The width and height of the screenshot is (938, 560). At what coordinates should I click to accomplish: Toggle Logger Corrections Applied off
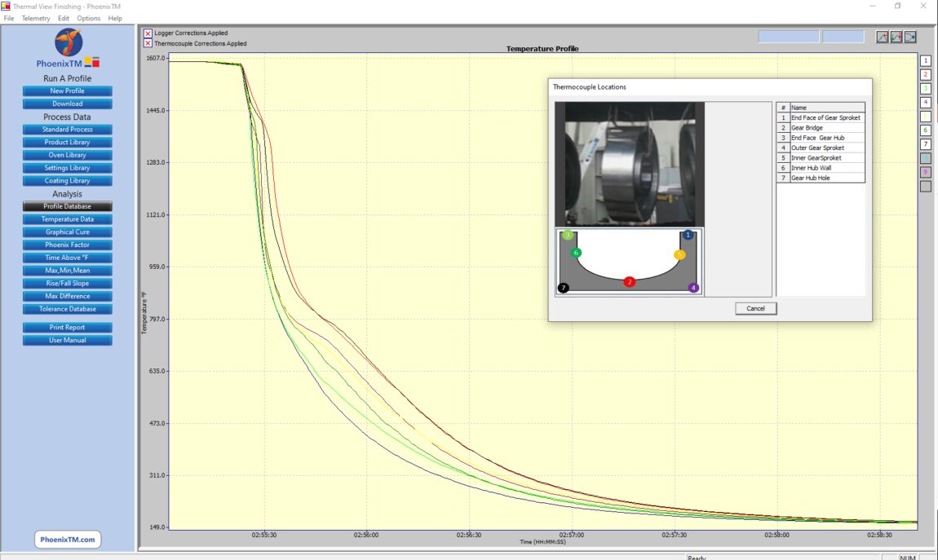coord(147,33)
